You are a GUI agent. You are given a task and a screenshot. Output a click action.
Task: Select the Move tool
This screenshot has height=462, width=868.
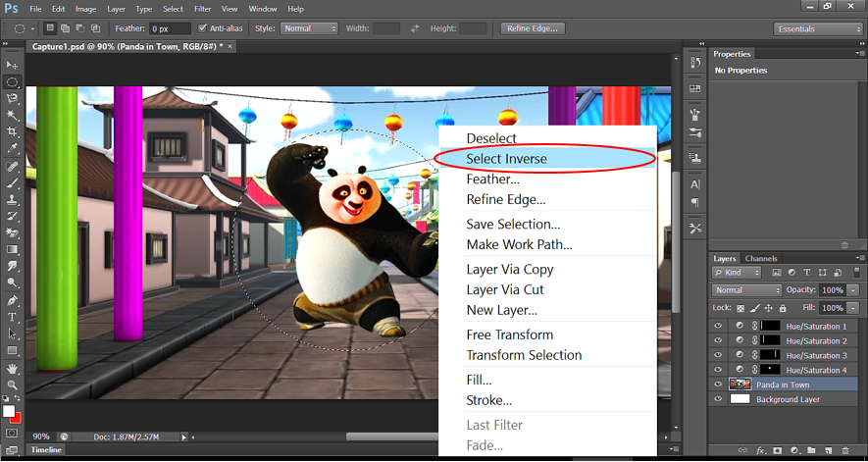[12, 65]
